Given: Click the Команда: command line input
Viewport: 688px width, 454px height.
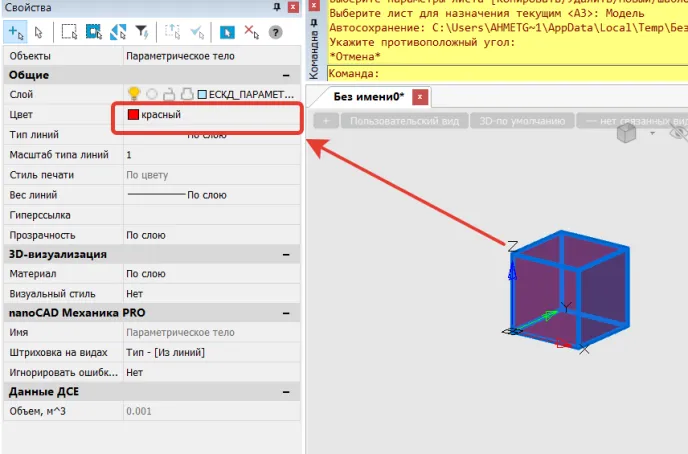Looking at the screenshot, I should 530,74.
